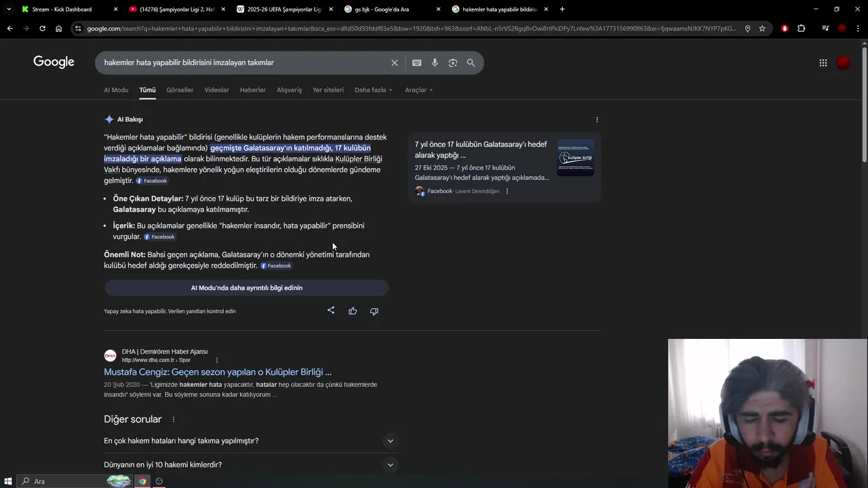Open browser media control icon

[x=825, y=28]
